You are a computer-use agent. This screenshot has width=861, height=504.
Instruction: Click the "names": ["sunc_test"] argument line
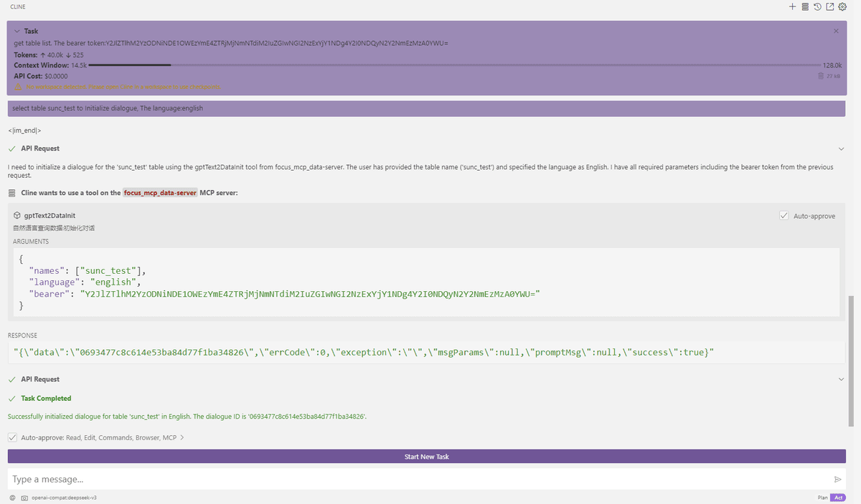tap(87, 270)
